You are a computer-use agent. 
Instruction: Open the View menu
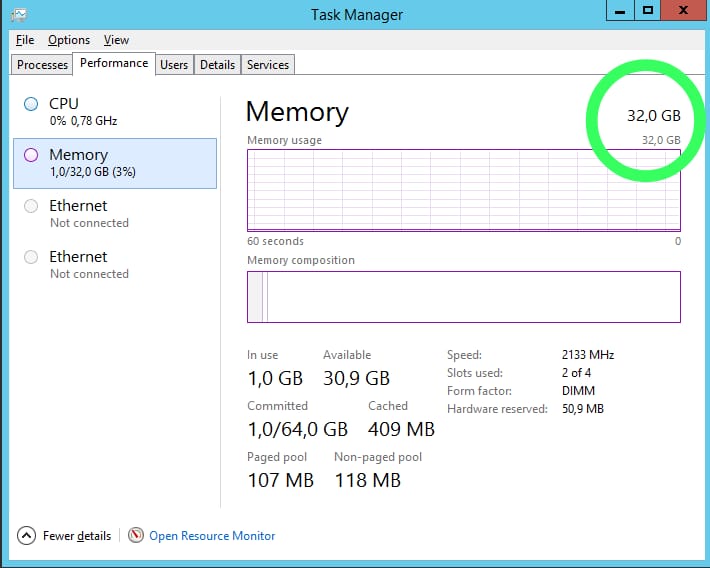coord(116,40)
